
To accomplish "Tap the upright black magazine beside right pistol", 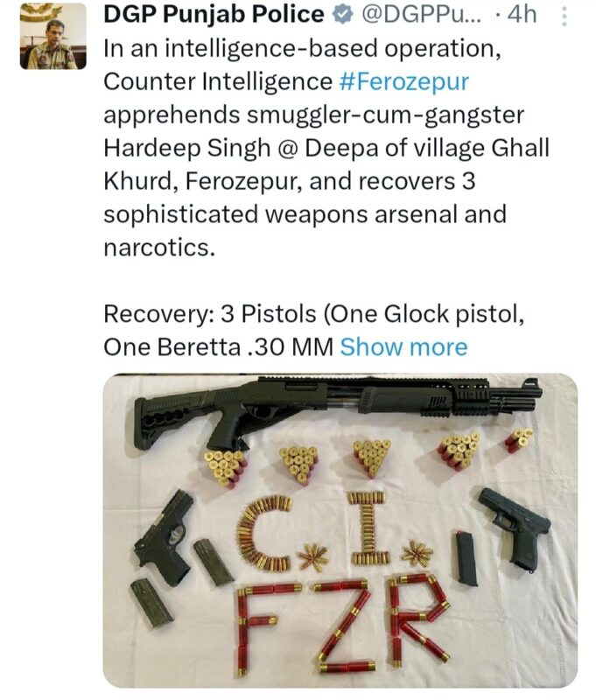I will pyautogui.click(x=466, y=558).
